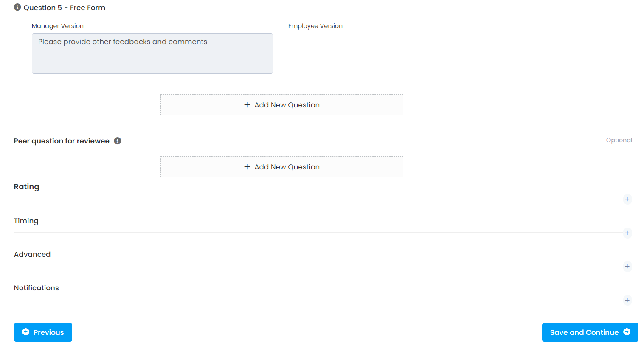The image size is (644, 354).
Task: Expand the Advanced section with its plus button
Action: (627, 267)
